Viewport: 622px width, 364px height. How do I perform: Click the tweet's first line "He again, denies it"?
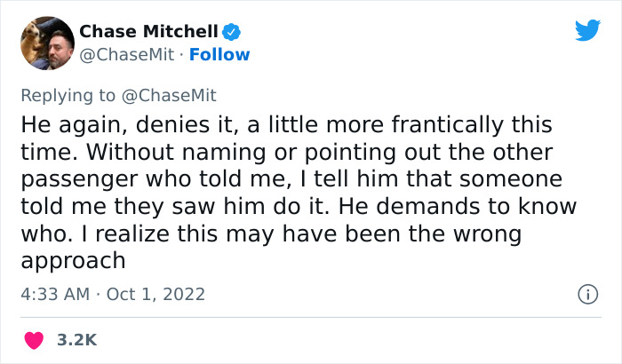116,123
